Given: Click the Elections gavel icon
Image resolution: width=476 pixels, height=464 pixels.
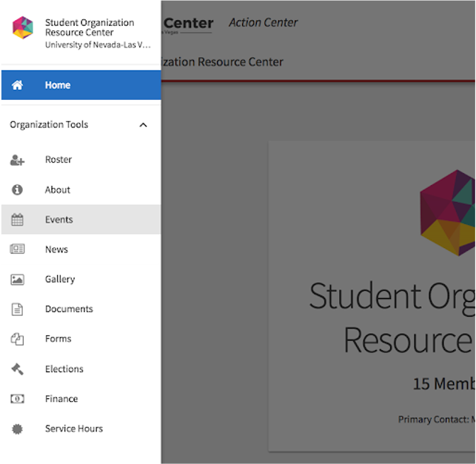Looking at the screenshot, I should point(17,369).
